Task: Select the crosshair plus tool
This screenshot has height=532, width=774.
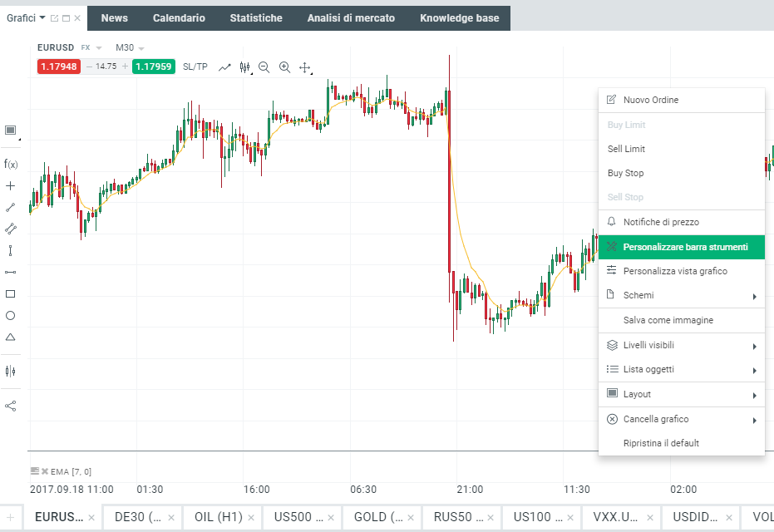Action: tap(11, 185)
